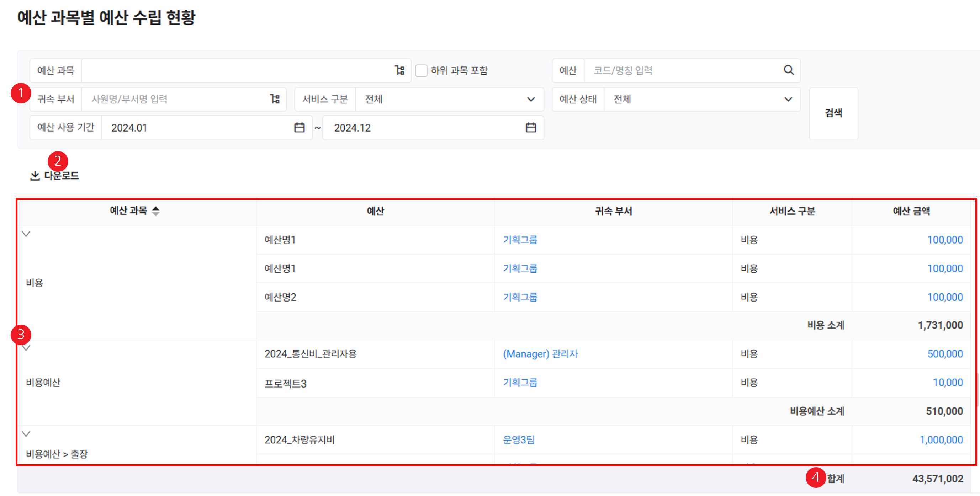Click the 다운로드 download icon

(x=35, y=176)
